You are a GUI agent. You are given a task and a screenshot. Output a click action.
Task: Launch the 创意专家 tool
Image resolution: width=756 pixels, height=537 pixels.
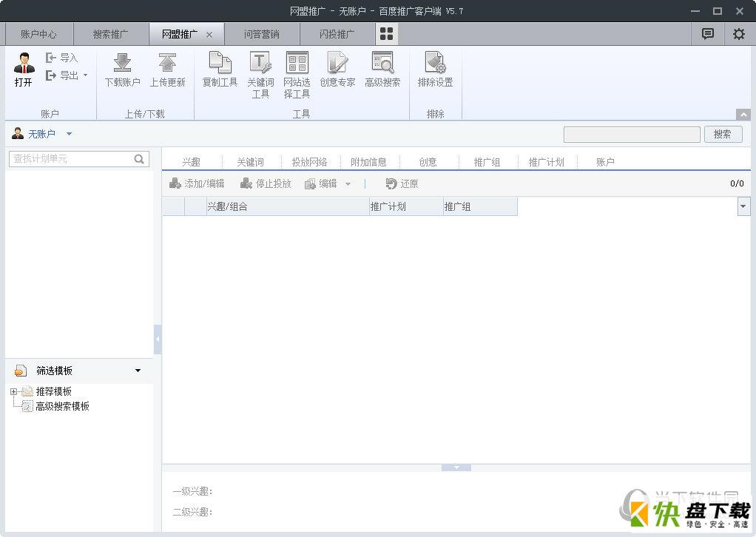(337, 70)
